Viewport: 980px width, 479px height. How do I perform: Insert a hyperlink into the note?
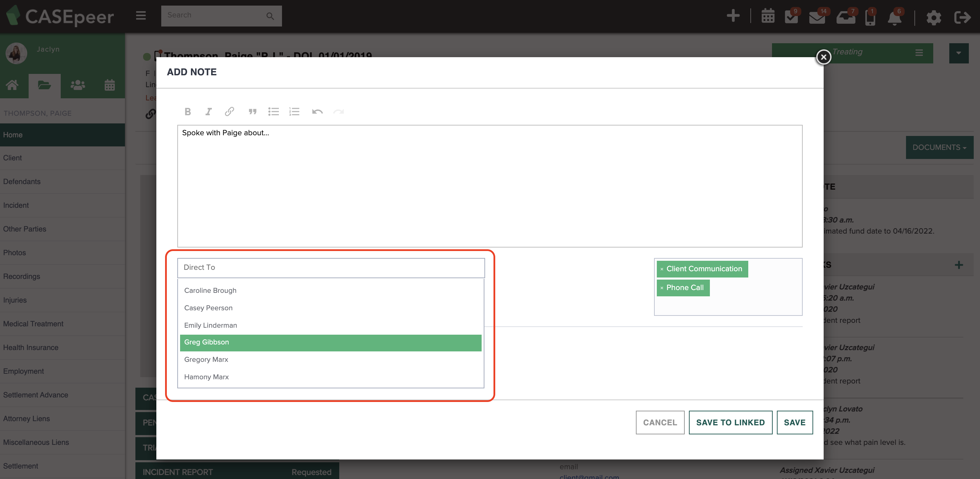click(x=229, y=112)
